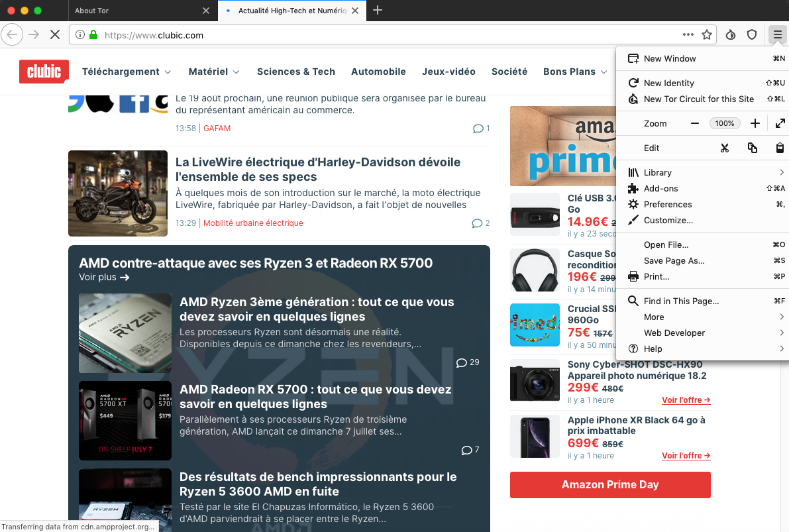
Task: Open the Ryzen 5 3600 bench article
Action: coord(318,484)
